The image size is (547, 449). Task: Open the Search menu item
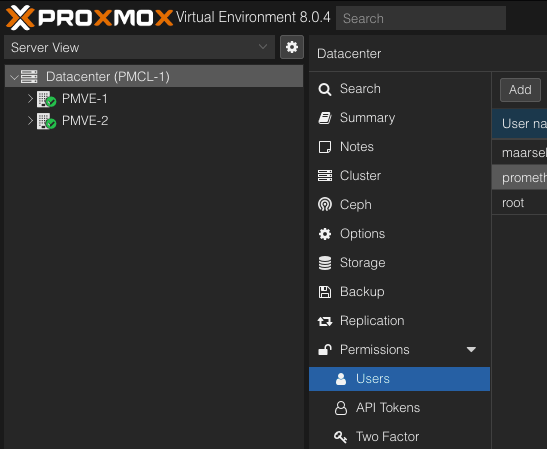[399, 89]
